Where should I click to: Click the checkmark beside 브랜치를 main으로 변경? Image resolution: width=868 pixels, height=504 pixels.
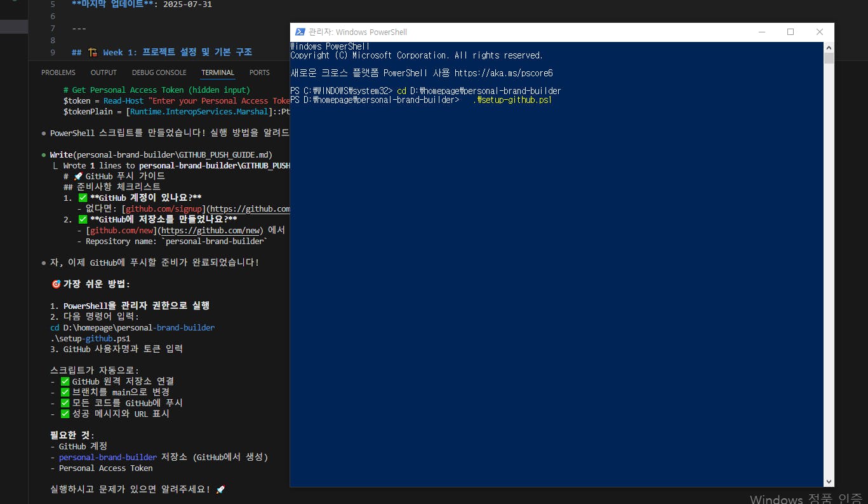65,392
